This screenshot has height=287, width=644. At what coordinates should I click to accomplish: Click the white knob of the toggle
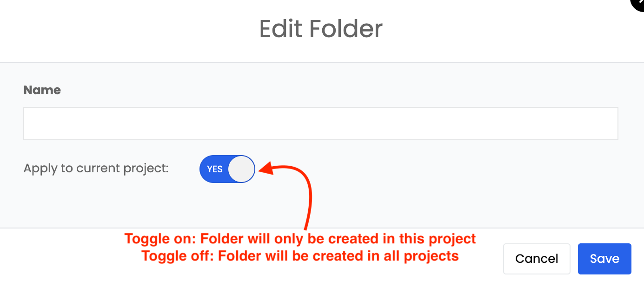pyautogui.click(x=242, y=169)
